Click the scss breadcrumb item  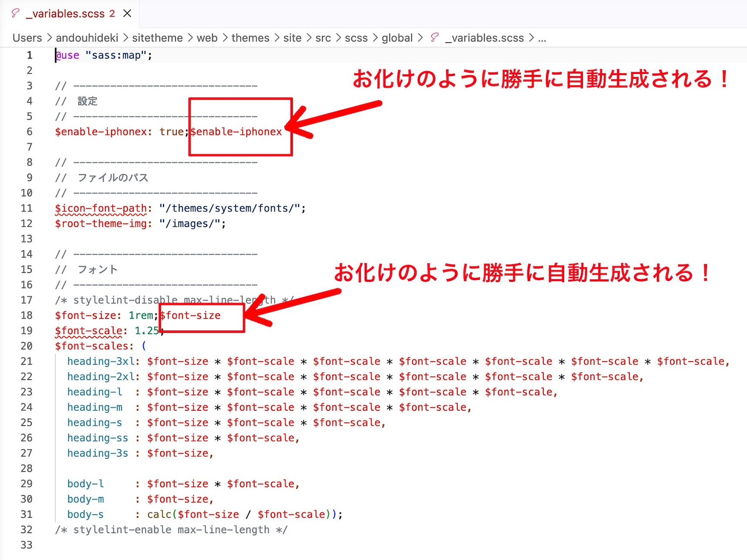[356, 38]
